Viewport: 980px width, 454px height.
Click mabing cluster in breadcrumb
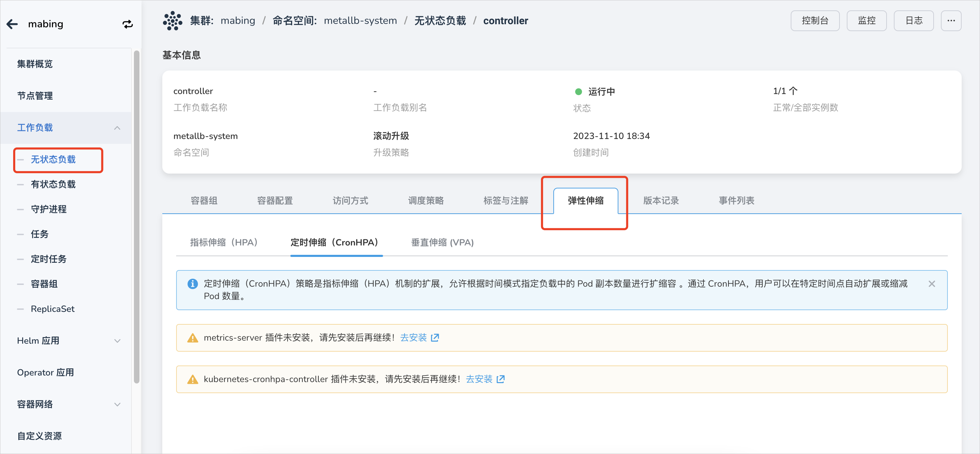238,20
